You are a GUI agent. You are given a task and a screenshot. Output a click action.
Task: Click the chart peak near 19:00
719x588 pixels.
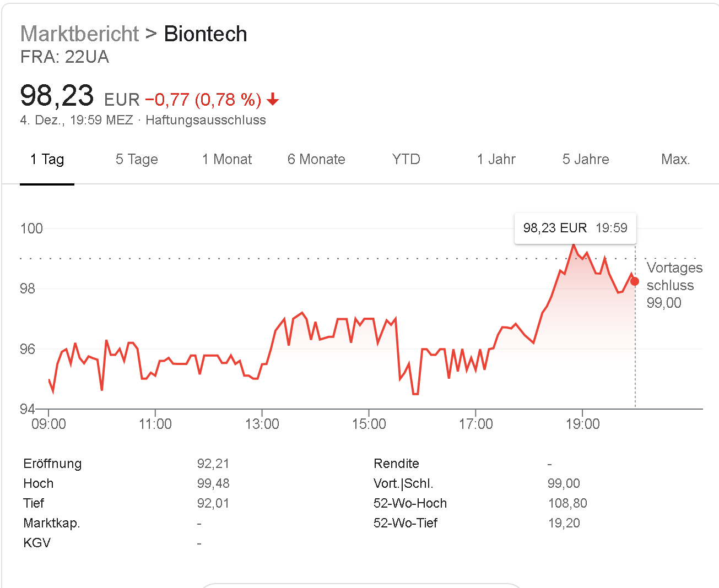coord(574,244)
